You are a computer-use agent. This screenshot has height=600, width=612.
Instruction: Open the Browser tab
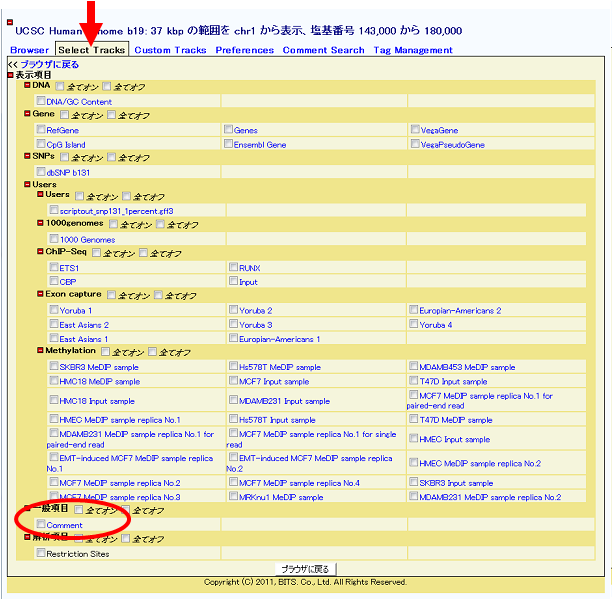click(x=30, y=50)
